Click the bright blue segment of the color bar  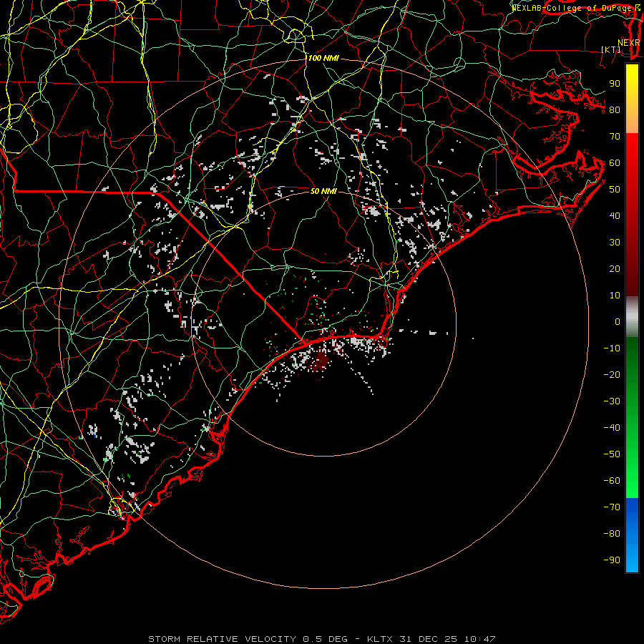click(632, 535)
